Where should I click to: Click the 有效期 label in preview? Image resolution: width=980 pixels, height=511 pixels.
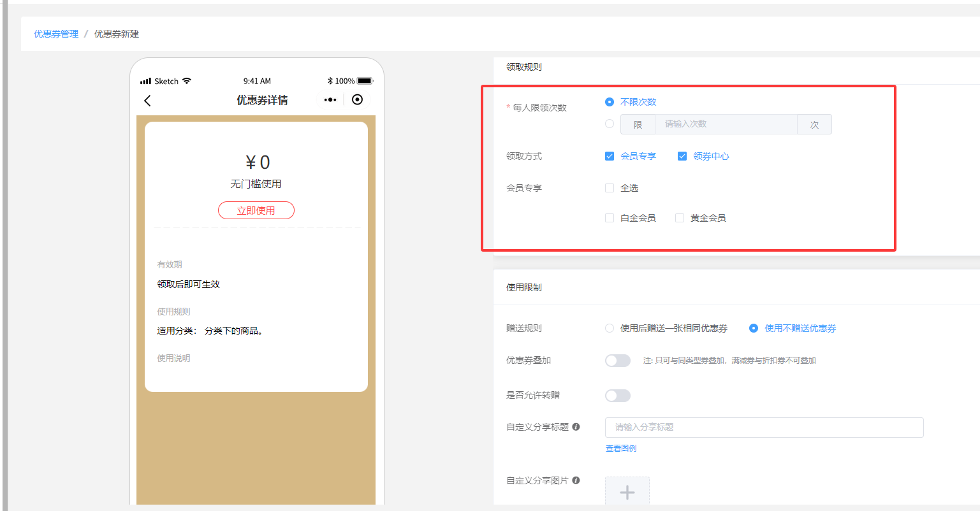coord(170,264)
